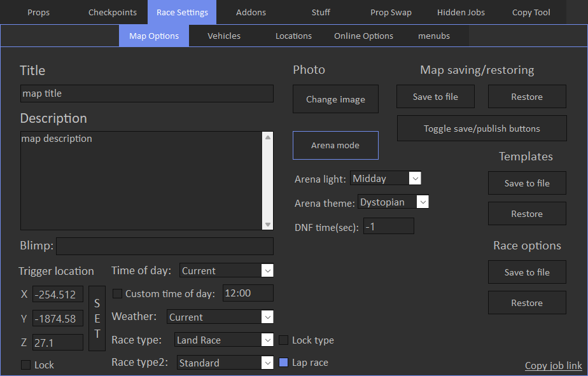Select the Map Options sub-tab

click(x=154, y=36)
